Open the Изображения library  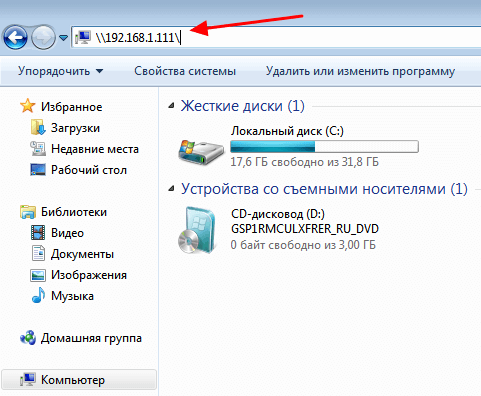89,275
